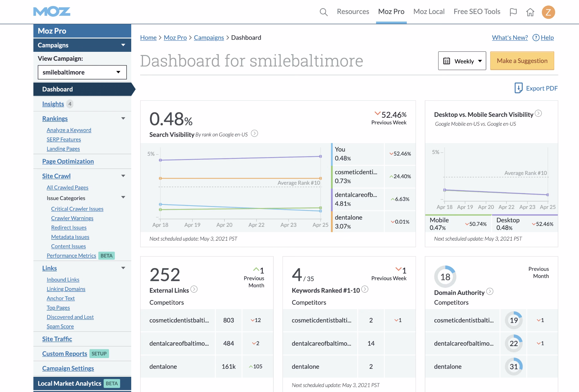Click dentalcareofbaltimo authority gauge 22
This screenshot has width=579, height=392.
click(x=514, y=343)
